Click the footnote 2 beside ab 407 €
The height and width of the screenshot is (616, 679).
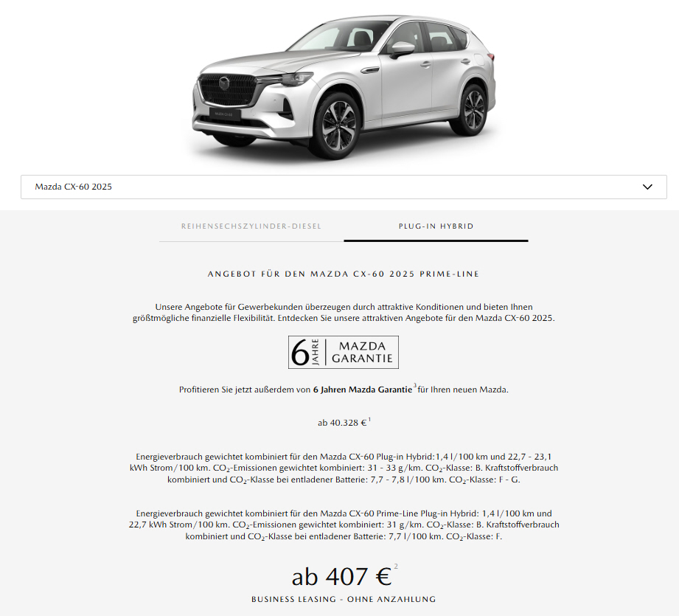pyautogui.click(x=396, y=566)
